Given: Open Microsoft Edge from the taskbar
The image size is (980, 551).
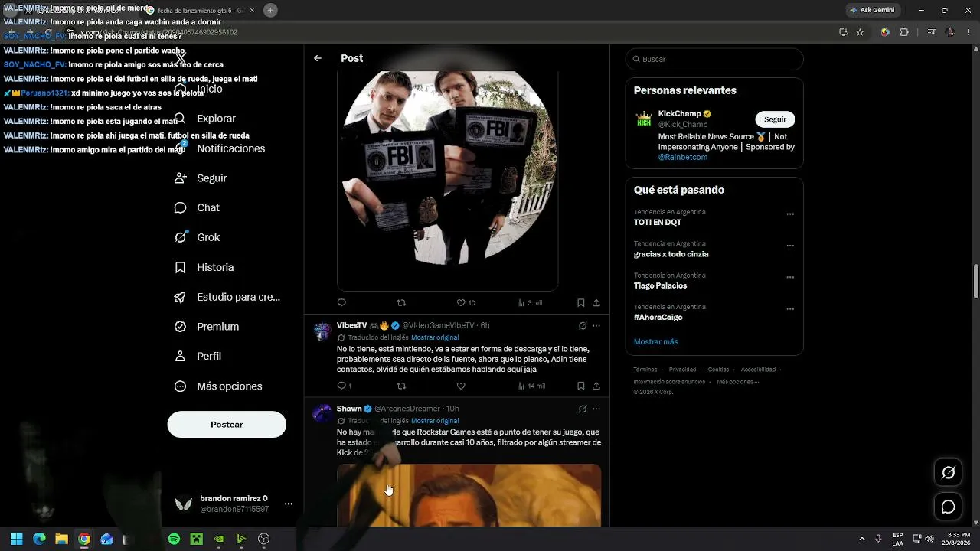Looking at the screenshot, I should (39, 539).
